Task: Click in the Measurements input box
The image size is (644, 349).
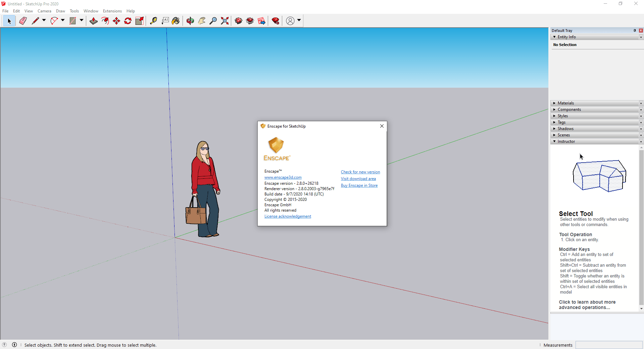Action: (609, 345)
